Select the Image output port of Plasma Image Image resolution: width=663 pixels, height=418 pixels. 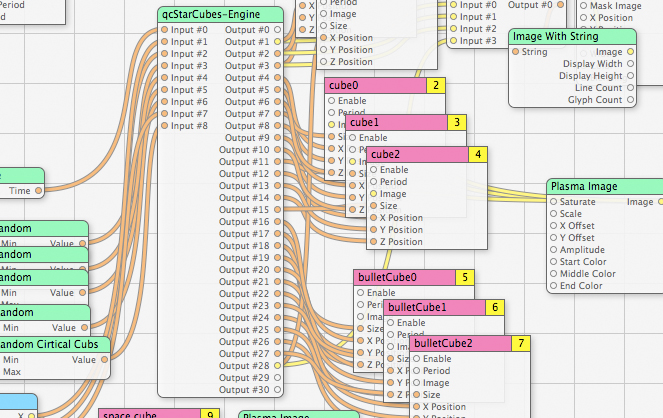coord(657,202)
